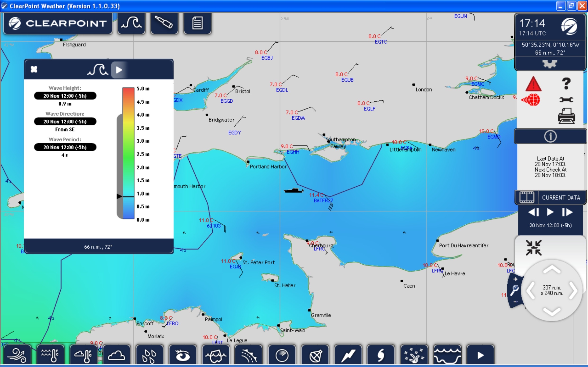588x367 pixels.
Task: Toggle sea temperature layer icon
Action: pos(50,355)
